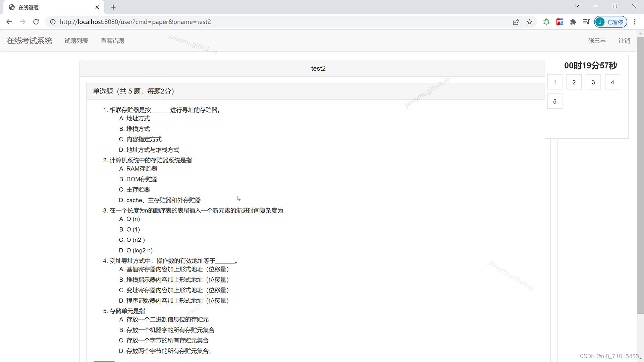Screen dimensions: 644x362
Task: Click the 已暂停 profile button icon
Action: coord(610,22)
